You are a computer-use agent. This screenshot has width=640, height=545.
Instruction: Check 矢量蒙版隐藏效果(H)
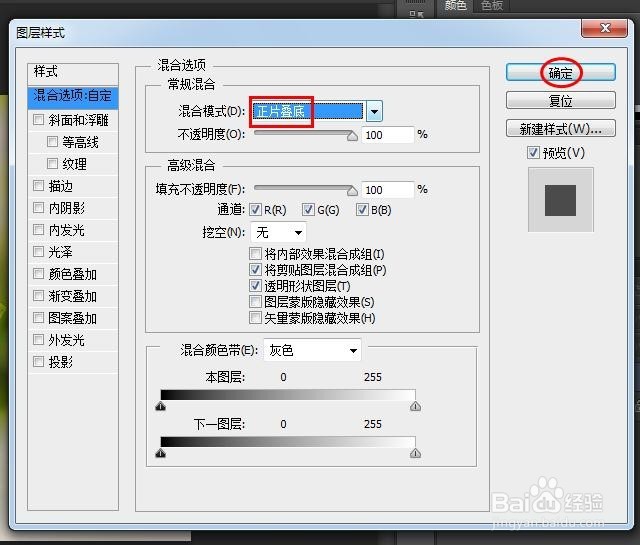pos(256,318)
